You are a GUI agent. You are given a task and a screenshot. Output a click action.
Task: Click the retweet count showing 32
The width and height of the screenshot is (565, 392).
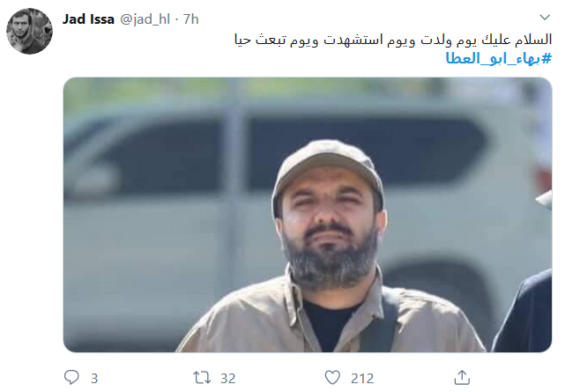(227, 378)
